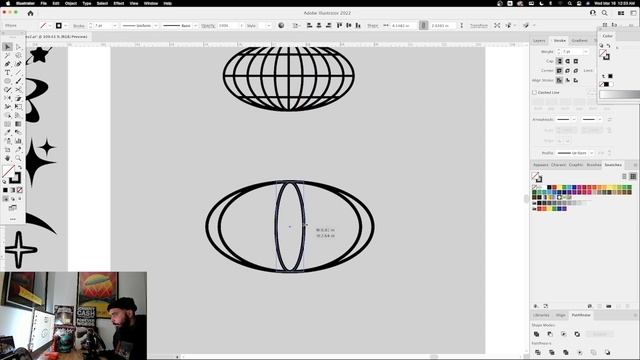Set stroke cap to Butt Cap

click(559, 61)
